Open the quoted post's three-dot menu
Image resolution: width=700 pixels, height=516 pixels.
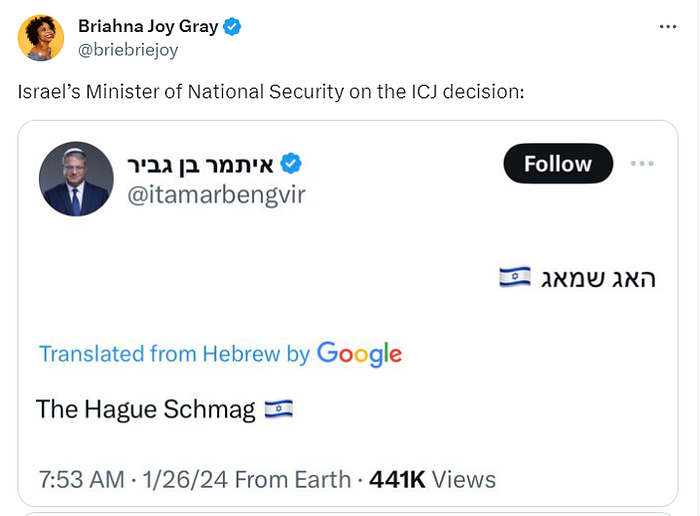pyautogui.click(x=642, y=163)
